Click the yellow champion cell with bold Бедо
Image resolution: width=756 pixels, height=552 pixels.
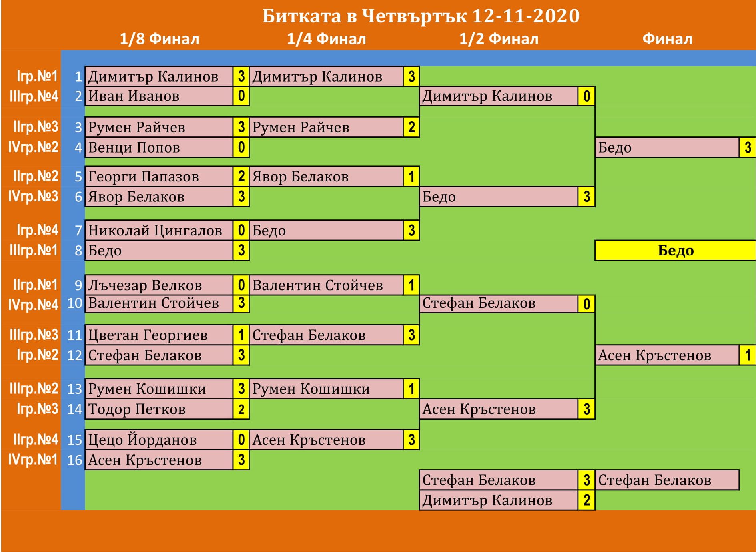click(x=675, y=251)
